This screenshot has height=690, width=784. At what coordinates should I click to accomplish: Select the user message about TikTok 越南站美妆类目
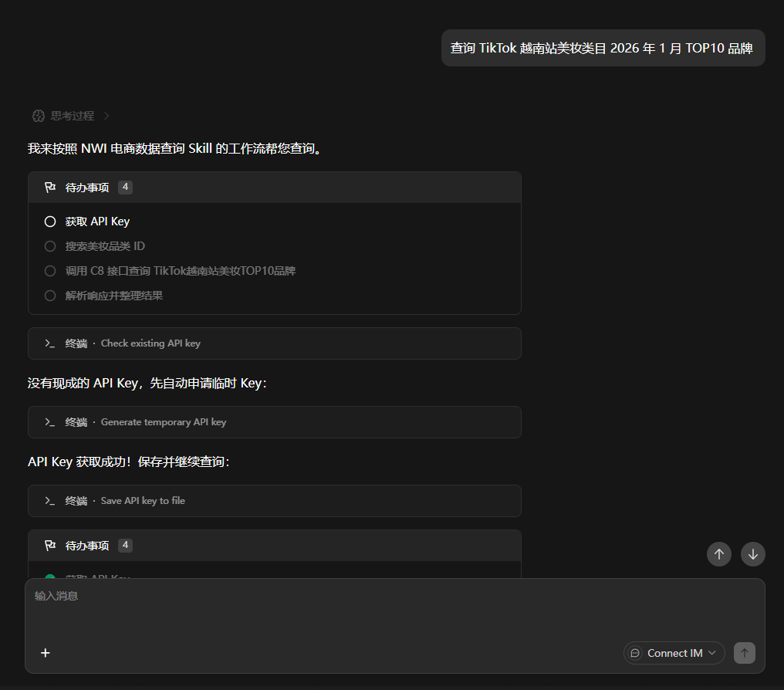pos(603,48)
